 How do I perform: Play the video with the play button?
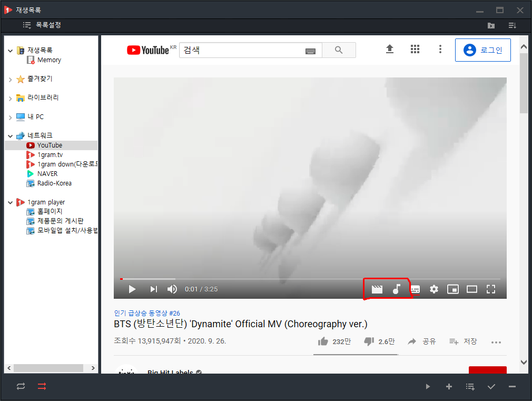(132, 289)
